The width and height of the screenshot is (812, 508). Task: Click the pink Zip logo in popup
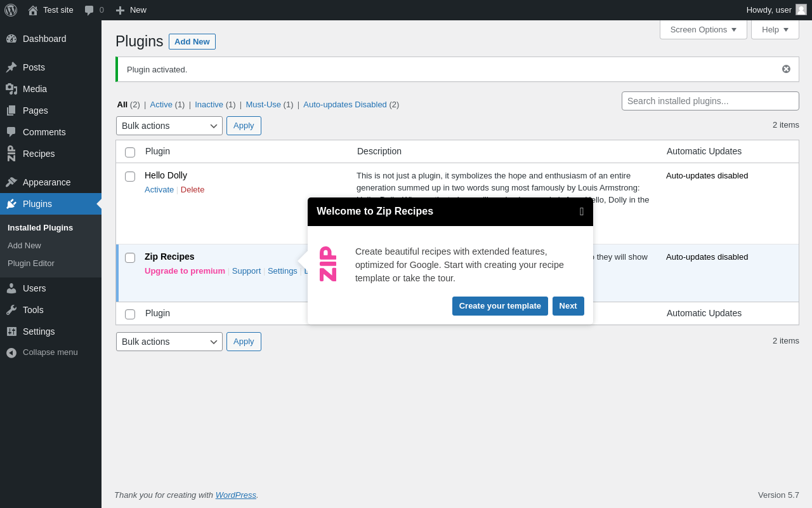(328, 264)
